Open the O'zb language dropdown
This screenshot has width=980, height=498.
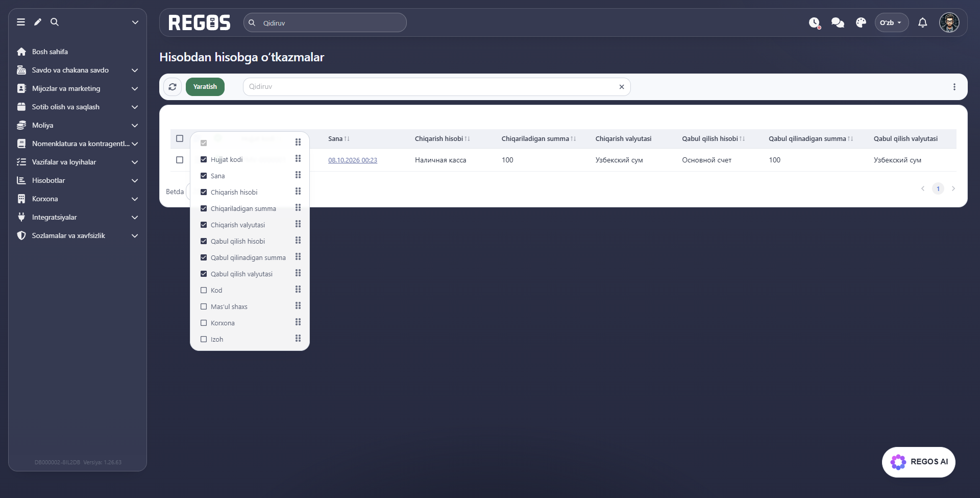coord(891,22)
